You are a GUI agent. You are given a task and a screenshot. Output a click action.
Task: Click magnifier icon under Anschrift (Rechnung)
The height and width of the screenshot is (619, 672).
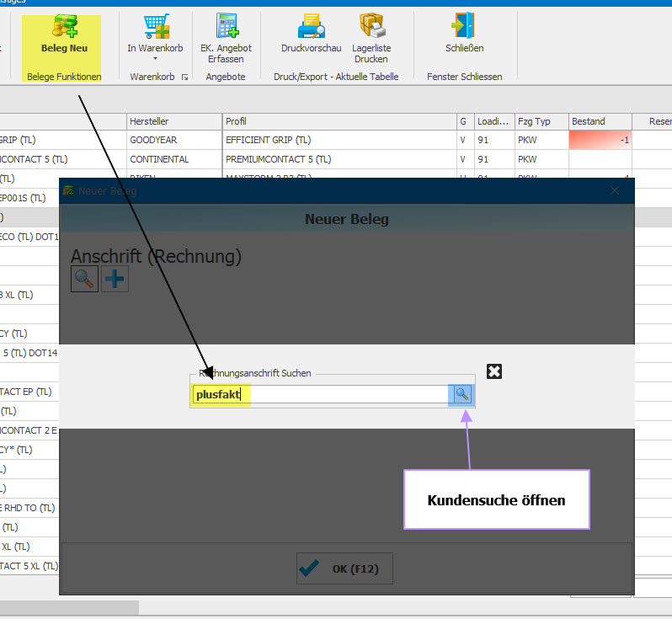click(x=85, y=279)
